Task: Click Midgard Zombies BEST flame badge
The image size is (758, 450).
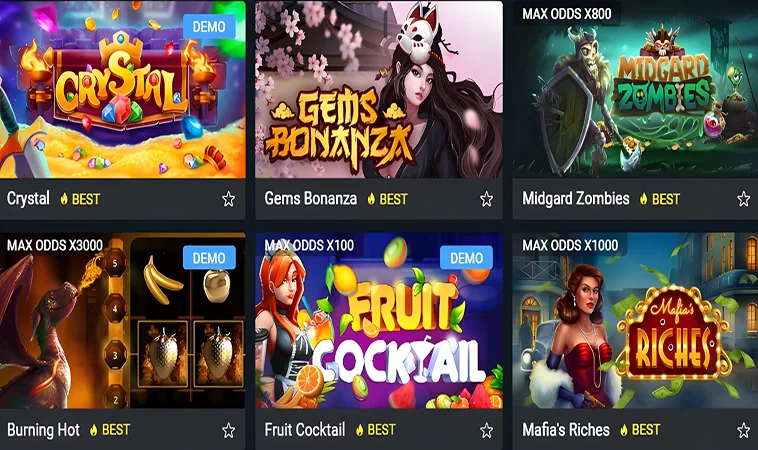Action: click(659, 199)
